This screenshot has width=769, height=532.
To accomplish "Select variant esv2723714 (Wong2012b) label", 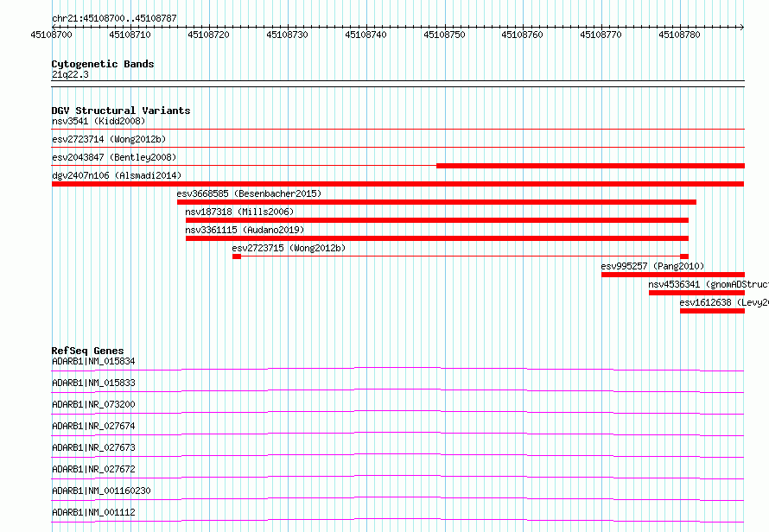I will 109,139.
